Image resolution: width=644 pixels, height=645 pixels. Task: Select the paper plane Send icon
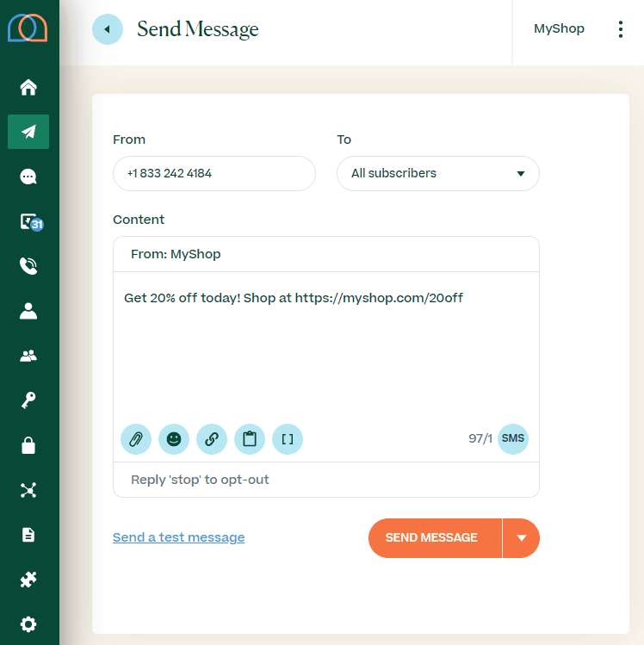tap(28, 132)
